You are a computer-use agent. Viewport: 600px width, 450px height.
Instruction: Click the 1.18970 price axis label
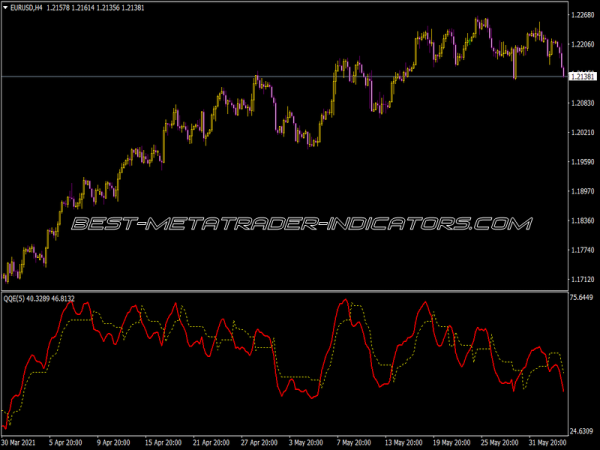point(583,191)
